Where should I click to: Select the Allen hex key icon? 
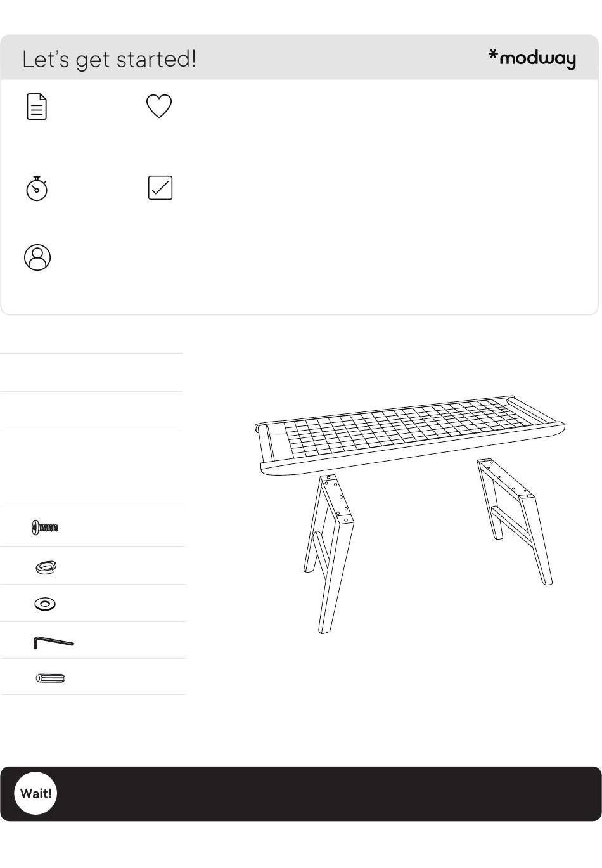[53, 642]
